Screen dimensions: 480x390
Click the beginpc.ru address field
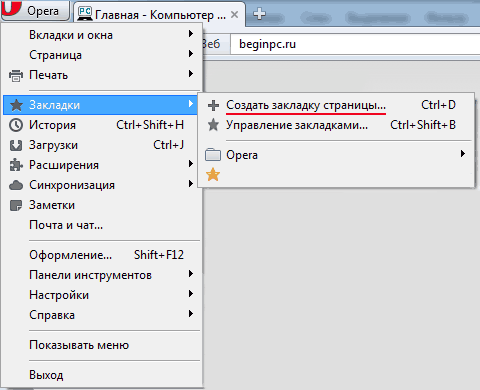(355, 44)
